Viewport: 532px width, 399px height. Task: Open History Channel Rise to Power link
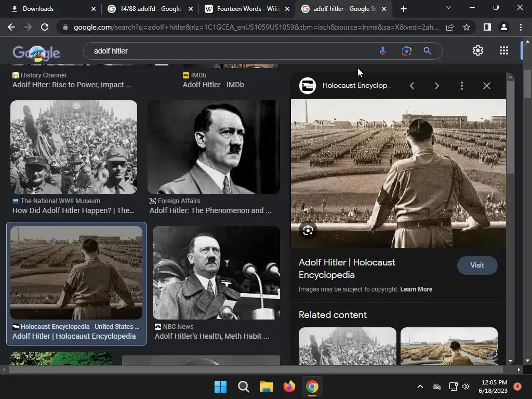pos(72,85)
